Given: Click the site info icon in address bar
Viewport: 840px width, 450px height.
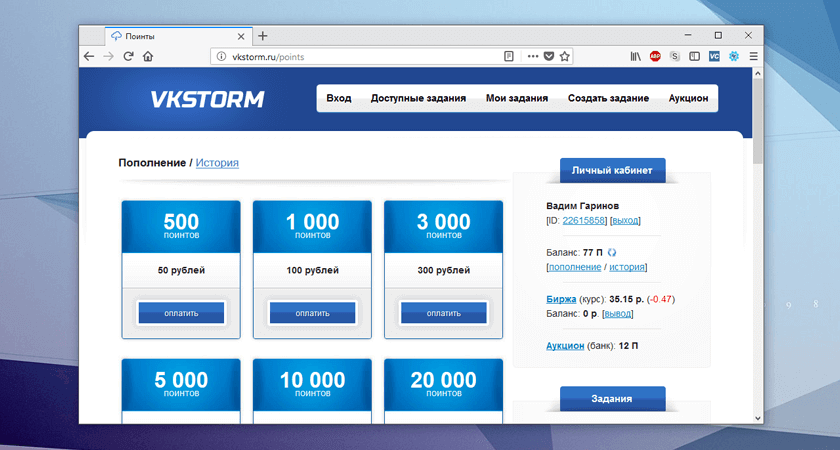Looking at the screenshot, I should (221, 56).
